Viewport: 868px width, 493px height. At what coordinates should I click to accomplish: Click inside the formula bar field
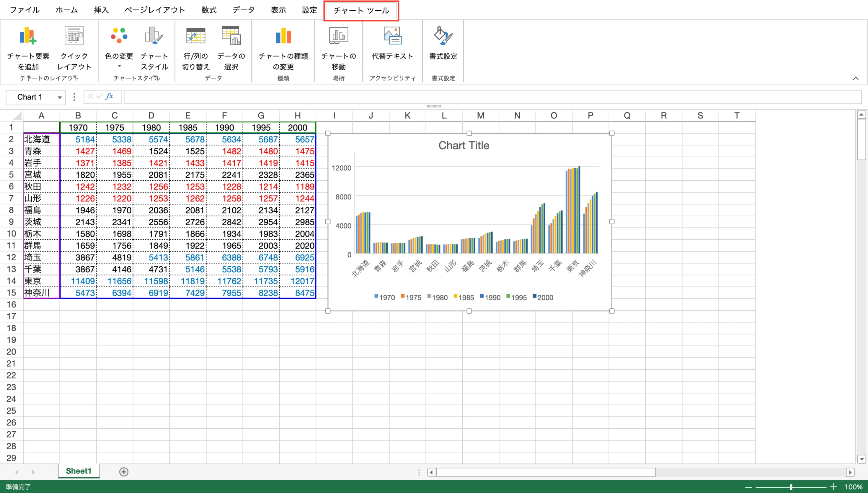(491, 97)
